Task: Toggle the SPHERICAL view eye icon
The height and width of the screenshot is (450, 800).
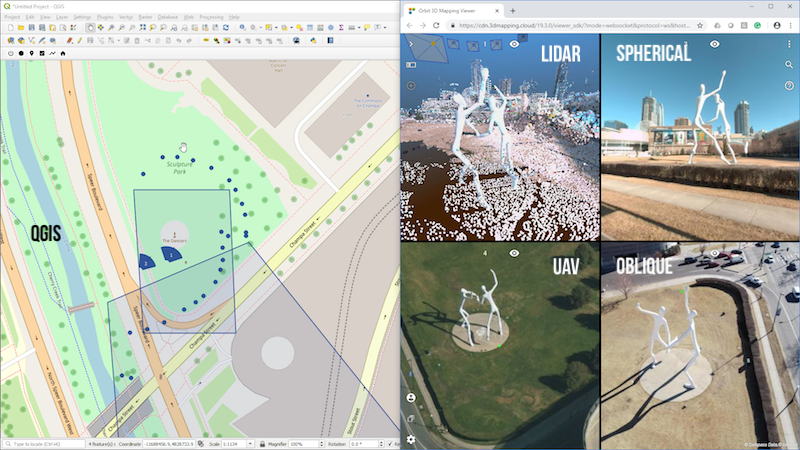Action: 714,44
